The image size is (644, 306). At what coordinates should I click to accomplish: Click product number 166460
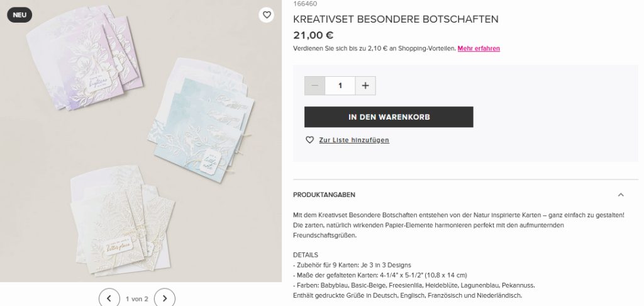[305, 4]
